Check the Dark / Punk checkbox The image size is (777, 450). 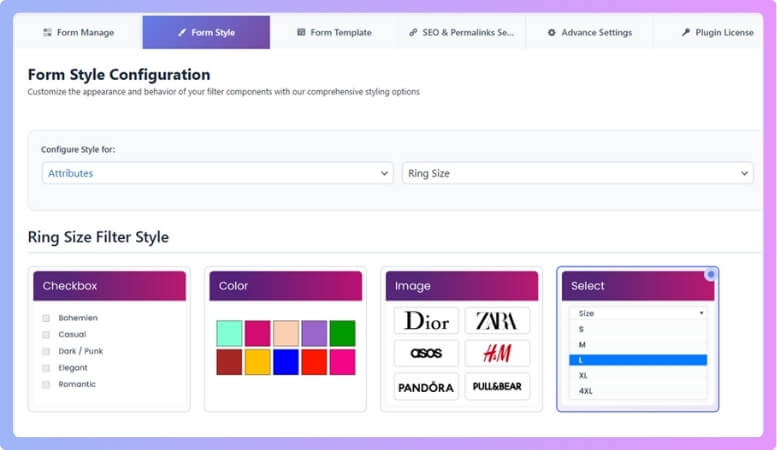point(46,351)
